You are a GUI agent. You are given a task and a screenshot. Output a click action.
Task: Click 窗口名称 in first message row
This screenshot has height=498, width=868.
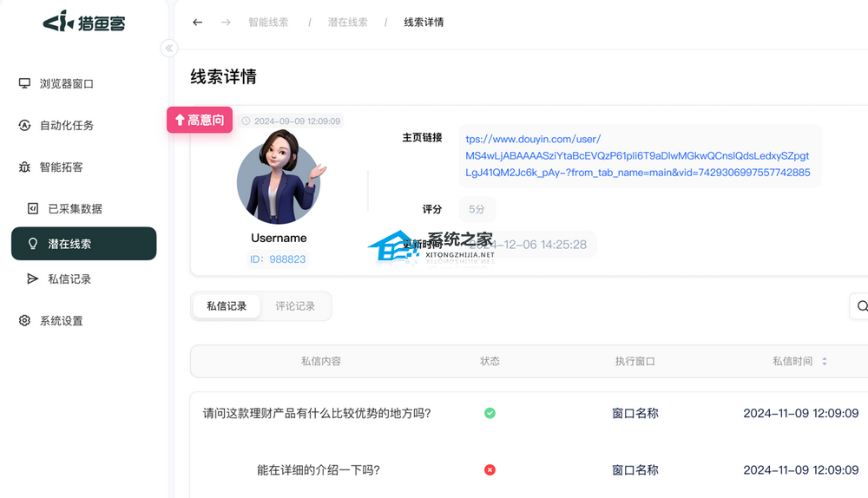point(635,413)
